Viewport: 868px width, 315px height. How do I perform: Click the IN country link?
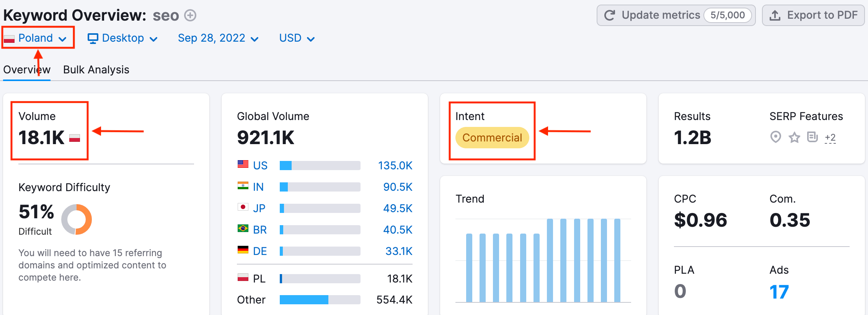coord(258,187)
